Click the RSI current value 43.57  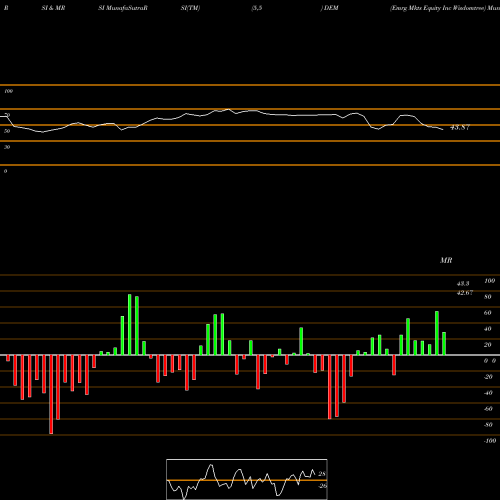point(460,127)
